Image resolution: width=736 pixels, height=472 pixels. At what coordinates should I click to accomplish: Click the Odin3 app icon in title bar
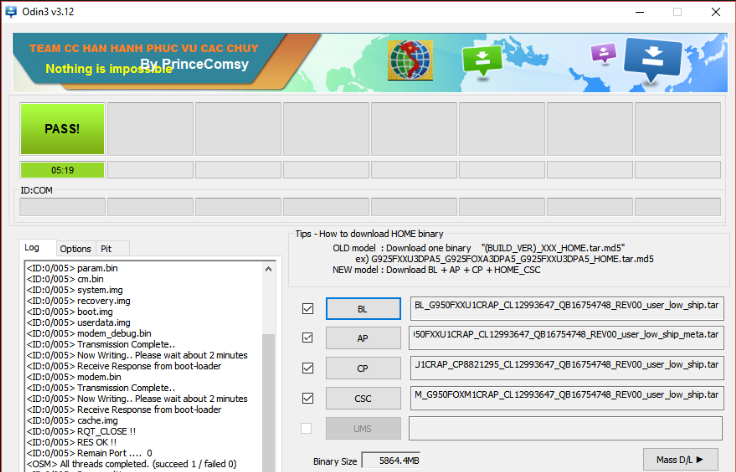pos(10,12)
